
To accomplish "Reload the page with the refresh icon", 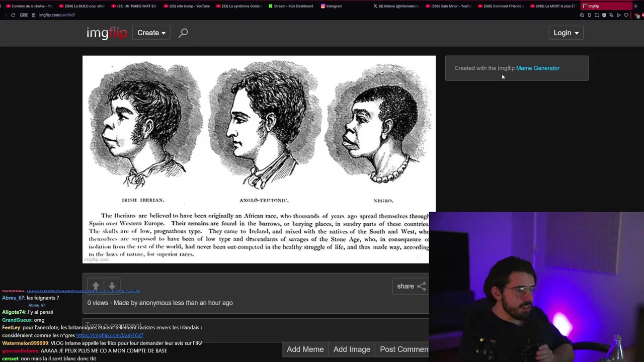I will tap(13, 15).
